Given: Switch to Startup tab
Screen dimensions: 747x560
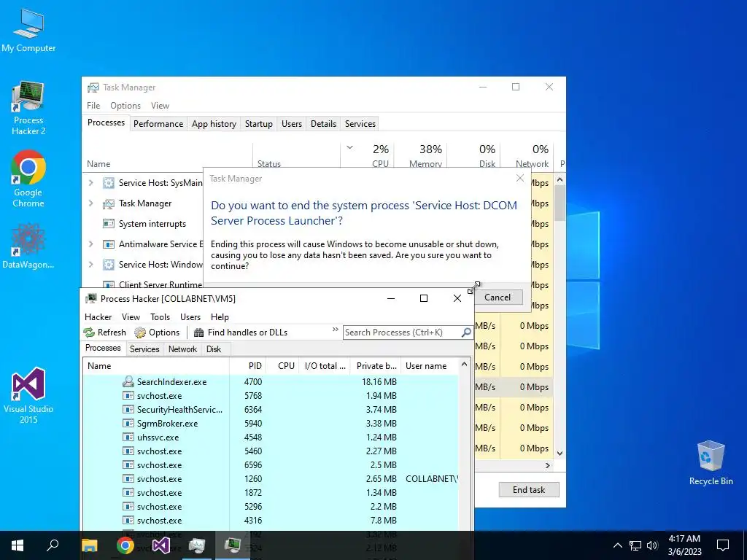Looking at the screenshot, I should point(259,124).
